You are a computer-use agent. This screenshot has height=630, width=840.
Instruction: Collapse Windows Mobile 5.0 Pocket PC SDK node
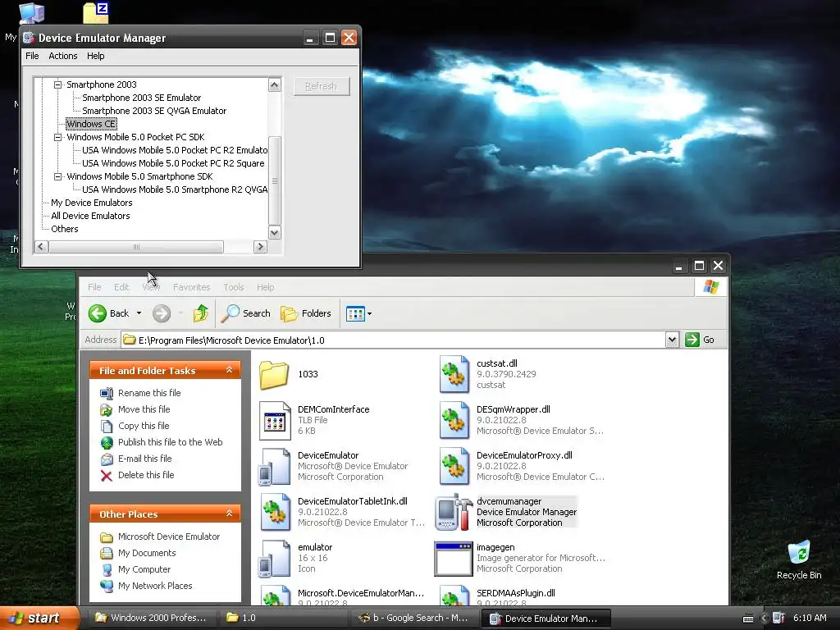(x=58, y=137)
